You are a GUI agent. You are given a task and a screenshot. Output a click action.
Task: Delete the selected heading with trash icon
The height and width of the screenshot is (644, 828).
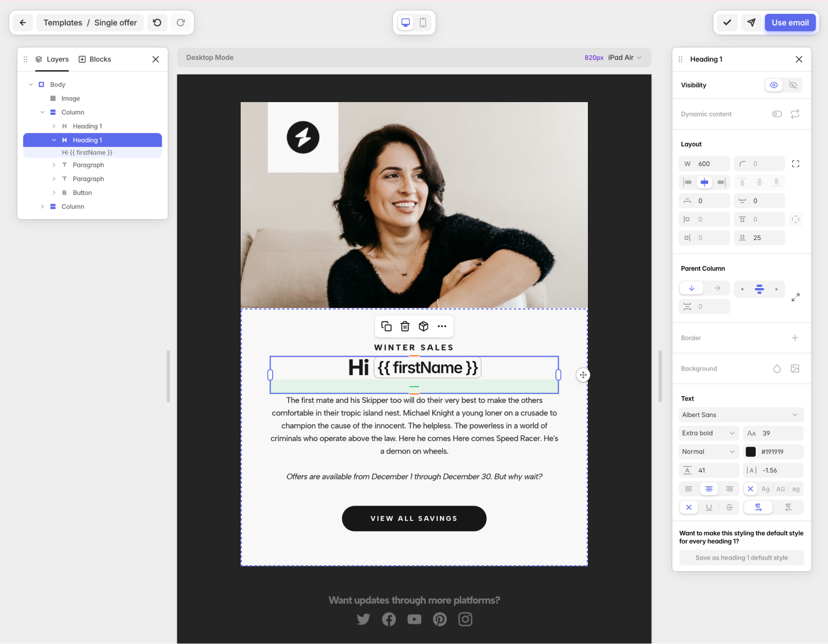[x=405, y=327]
